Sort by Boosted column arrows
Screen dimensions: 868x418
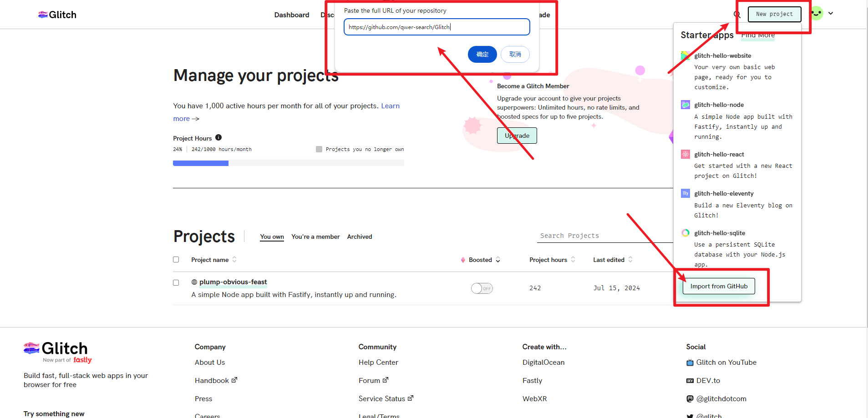(x=498, y=260)
